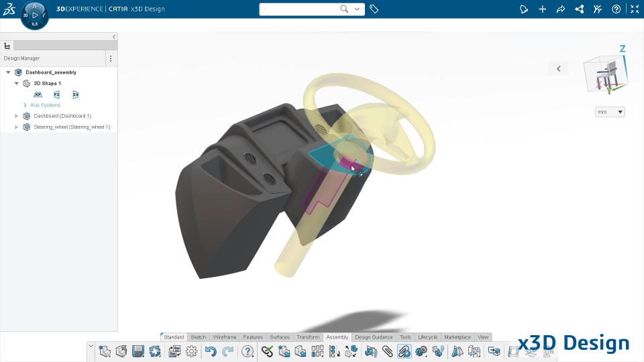This screenshot has height=362, width=644.
Task: Click the Save floppy disk icon
Action: click(138, 351)
